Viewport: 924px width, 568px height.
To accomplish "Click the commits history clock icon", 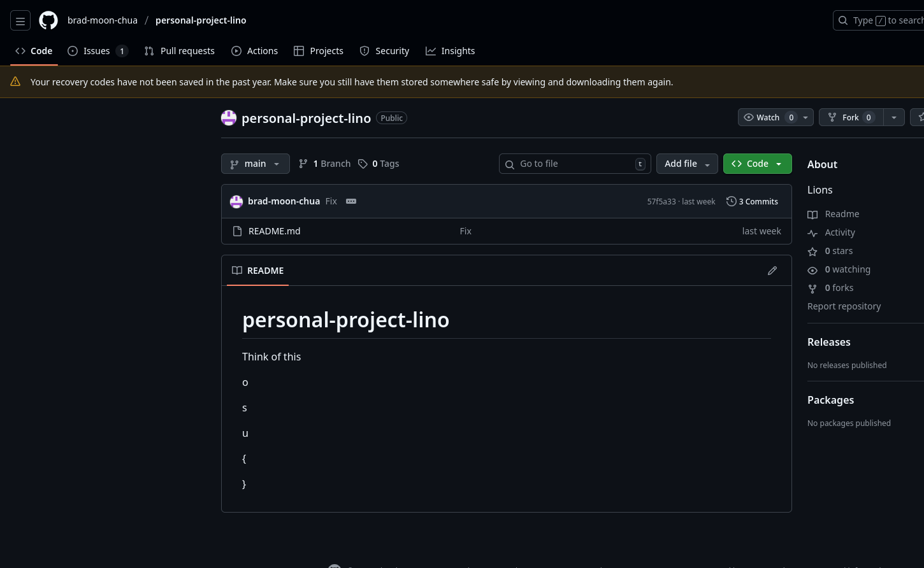I will tap(731, 201).
